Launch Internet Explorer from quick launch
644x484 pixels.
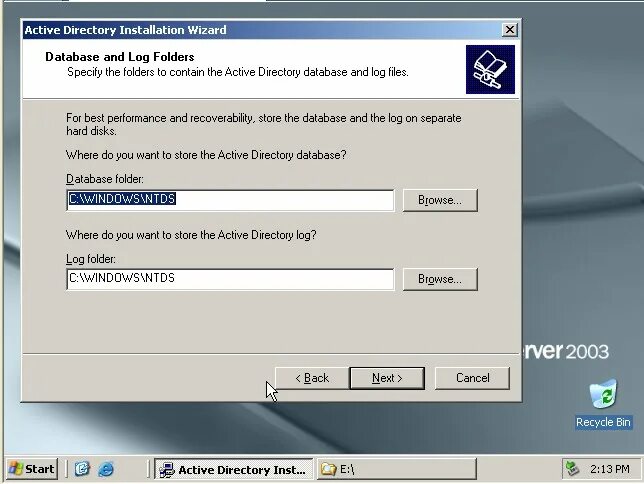(106, 469)
